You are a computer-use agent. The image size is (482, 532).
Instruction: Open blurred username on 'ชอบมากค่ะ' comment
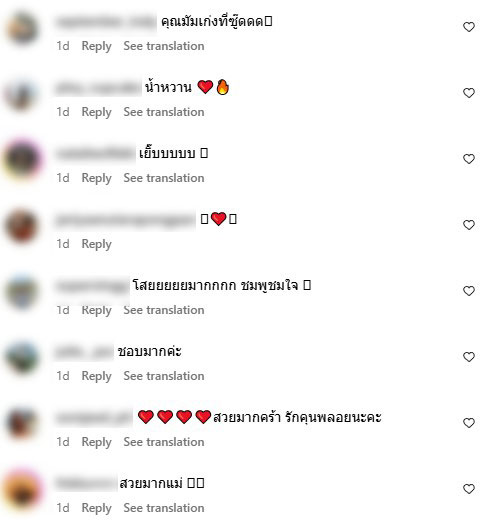[84, 352]
